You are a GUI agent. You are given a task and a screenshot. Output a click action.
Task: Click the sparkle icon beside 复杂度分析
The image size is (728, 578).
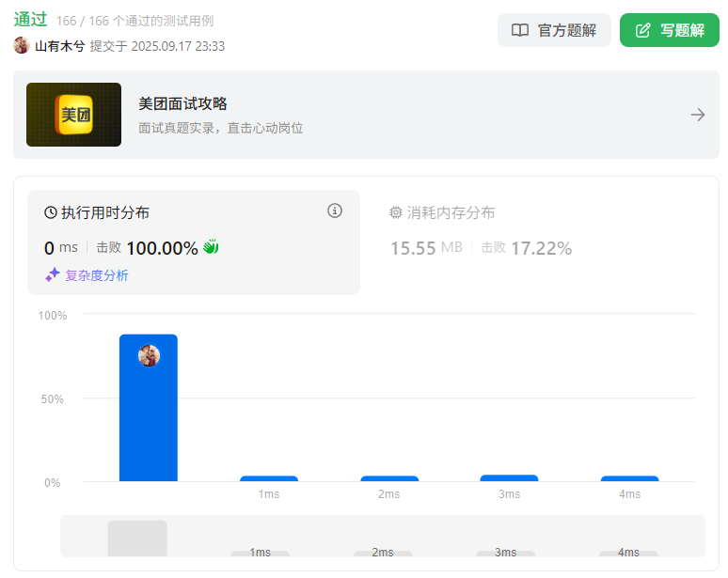click(x=53, y=274)
